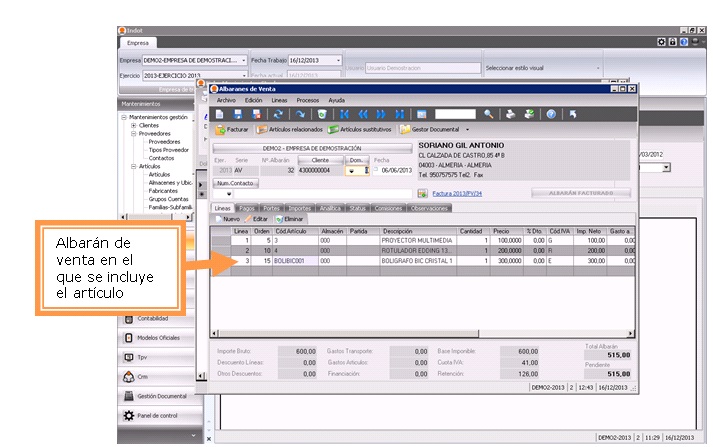Switch to the Pagos tab

coord(246,208)
